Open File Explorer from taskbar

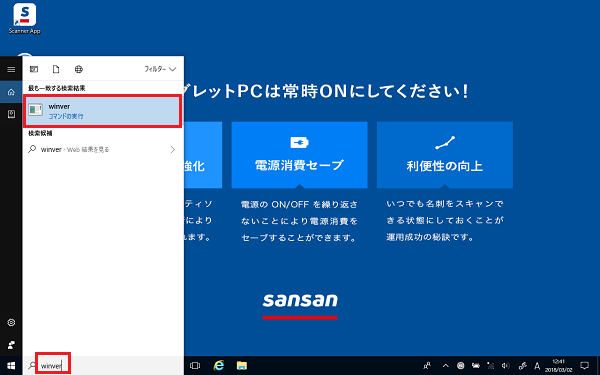click(241, 366)
